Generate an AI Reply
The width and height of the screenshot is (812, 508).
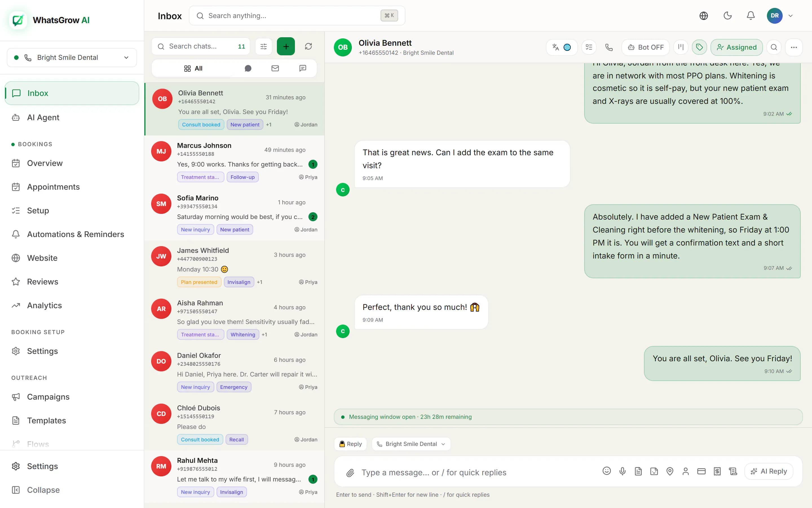[x=769, y=471]
